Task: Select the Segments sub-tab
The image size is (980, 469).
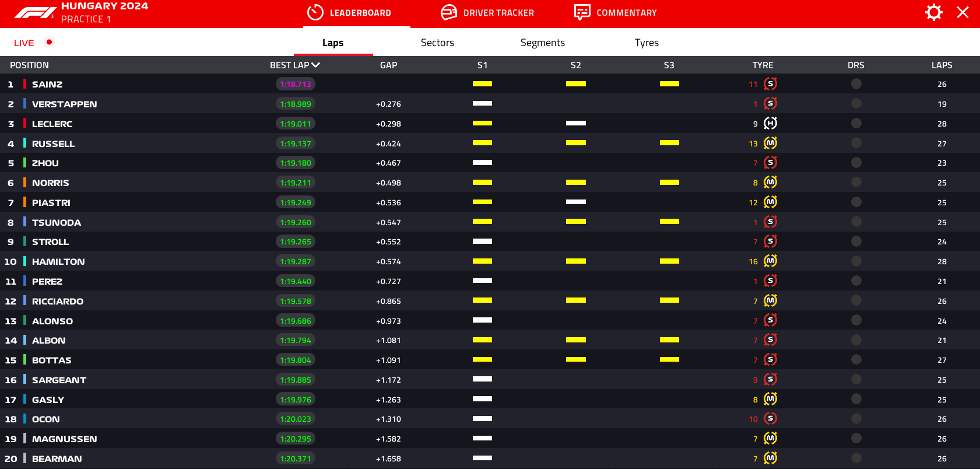Action: 542,43
